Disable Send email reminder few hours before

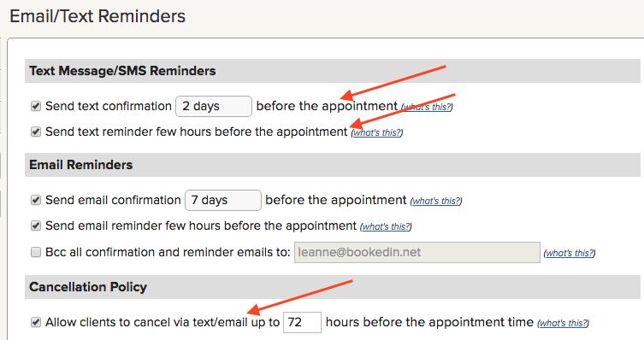tap(36, 226)
